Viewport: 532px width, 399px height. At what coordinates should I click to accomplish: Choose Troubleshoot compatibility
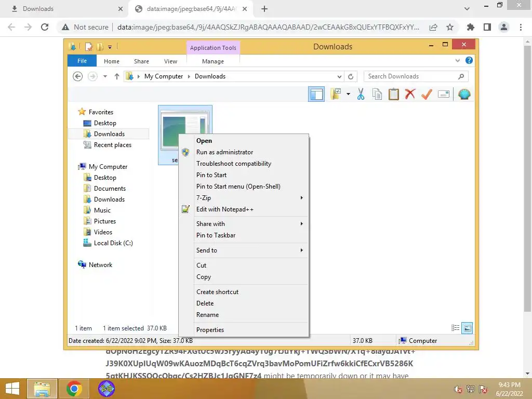point(244,164)
